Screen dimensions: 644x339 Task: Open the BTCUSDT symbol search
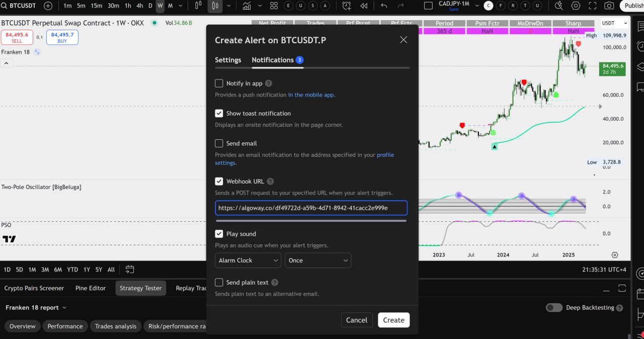pyautogui.click(x=20, y=6)
